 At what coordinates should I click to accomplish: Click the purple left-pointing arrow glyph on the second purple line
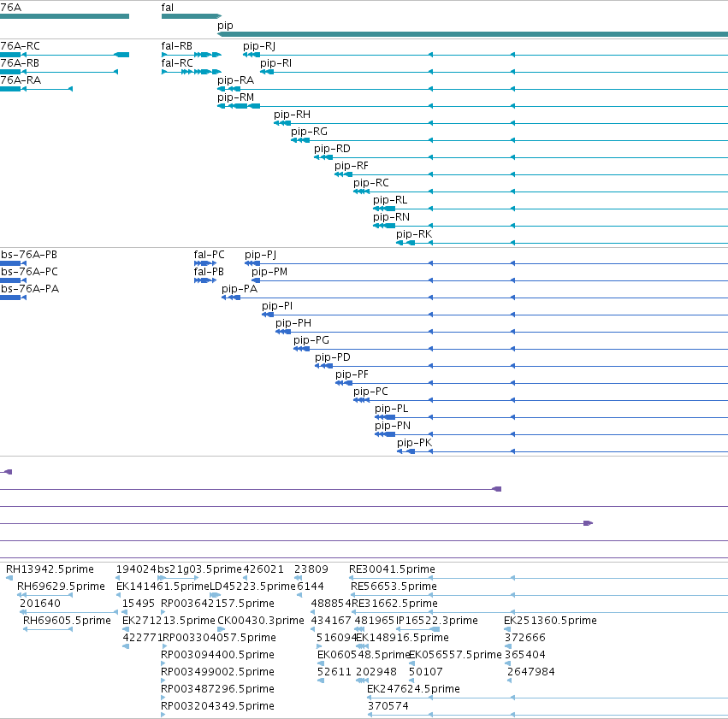pos(496,489)
